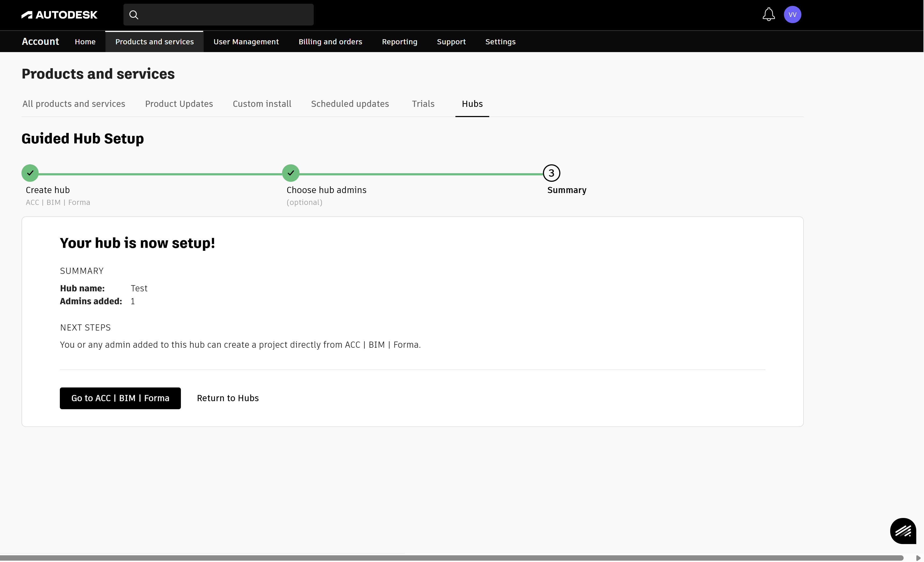
Task: Click the Return to Hubs link
Action: click(x=228, y=398)
